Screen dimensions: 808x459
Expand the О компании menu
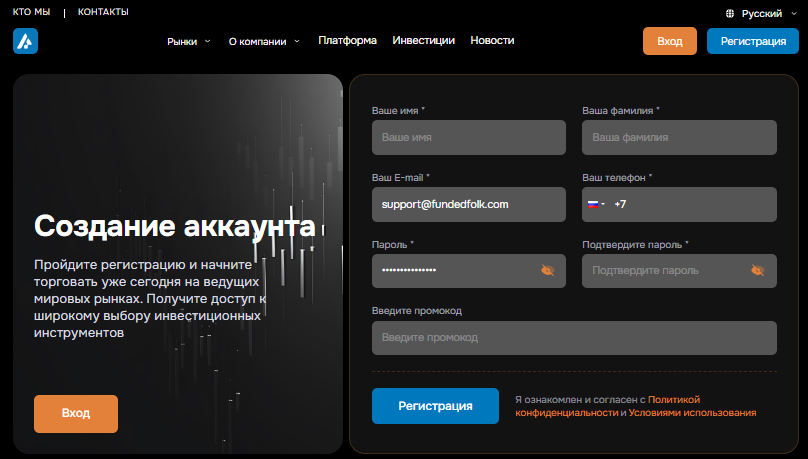[264, 41]
